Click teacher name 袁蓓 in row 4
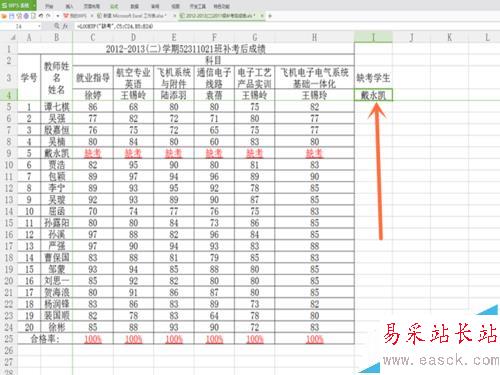 (x=214, y=95)
